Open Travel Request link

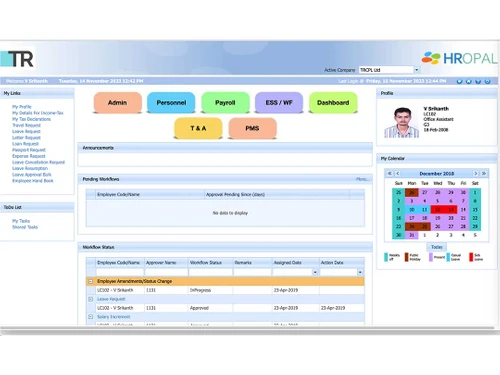(26, 125)
